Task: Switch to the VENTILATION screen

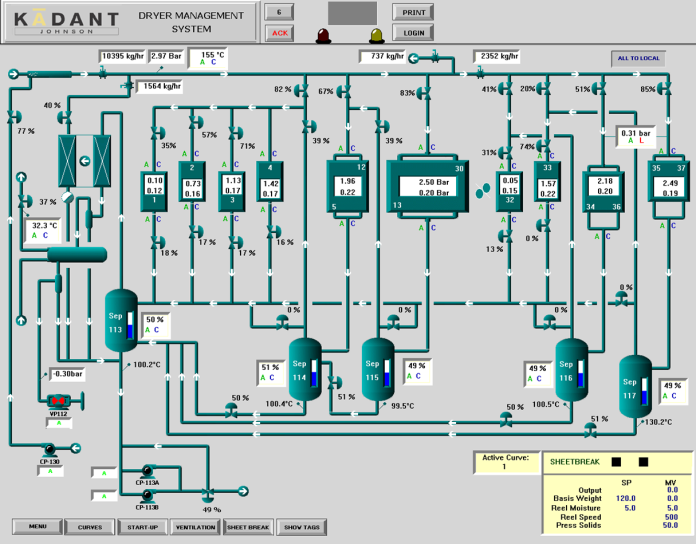Action: pos(195,526)
